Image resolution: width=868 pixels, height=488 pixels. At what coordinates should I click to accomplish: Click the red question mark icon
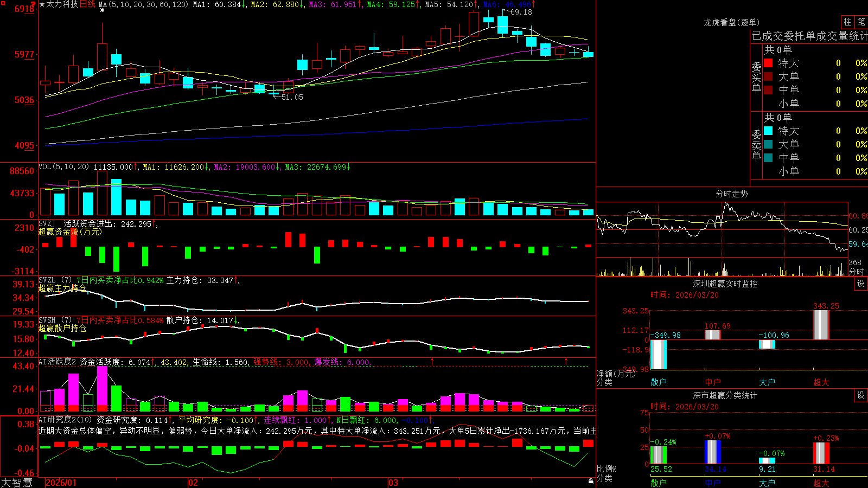coord(34,4)
